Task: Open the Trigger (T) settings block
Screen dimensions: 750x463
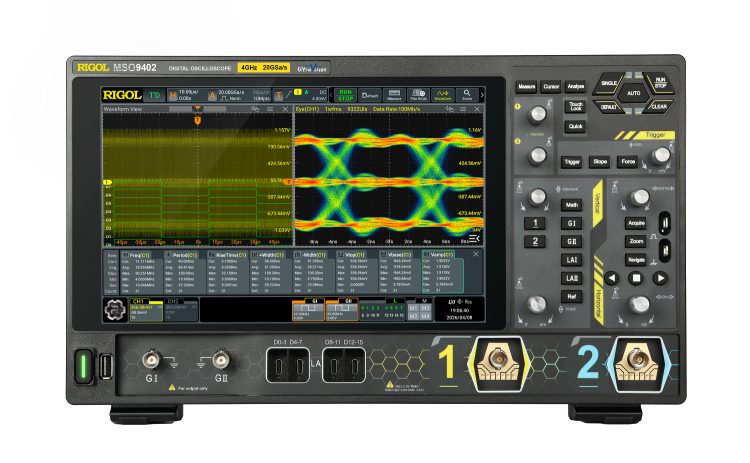Action: click(300, 95)
